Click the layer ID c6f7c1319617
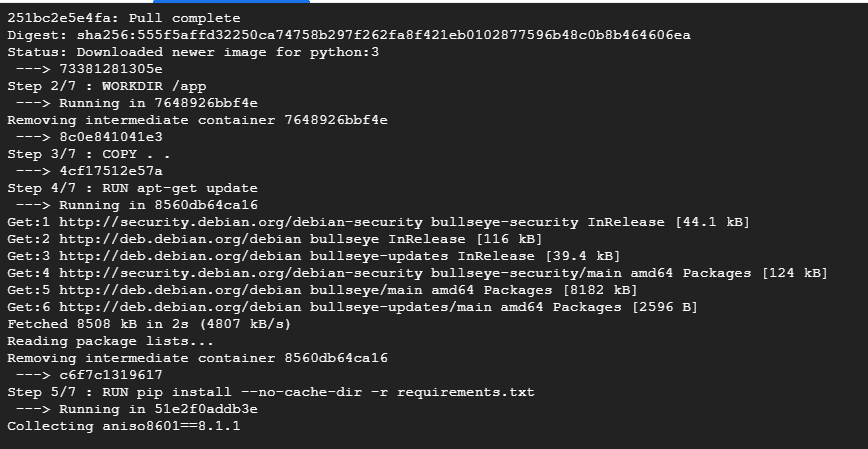Image resolution: width=868 pixels, height=449 pixels. (111, 375)
